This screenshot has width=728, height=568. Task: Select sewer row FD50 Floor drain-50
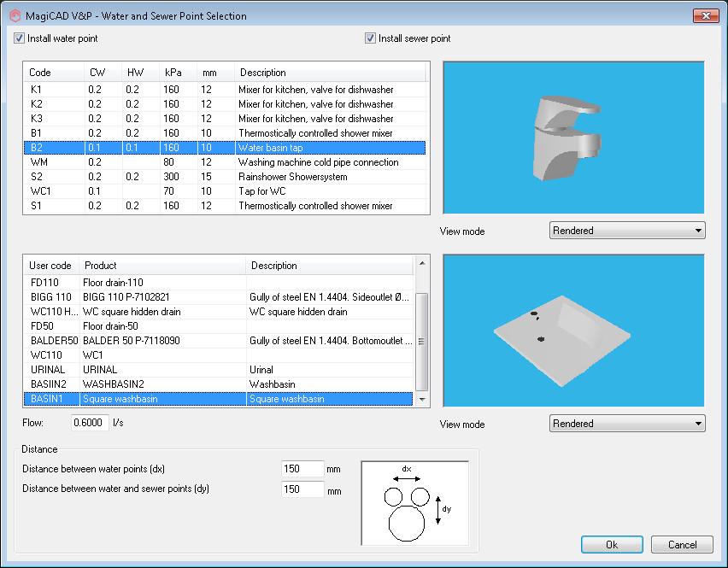219,326
